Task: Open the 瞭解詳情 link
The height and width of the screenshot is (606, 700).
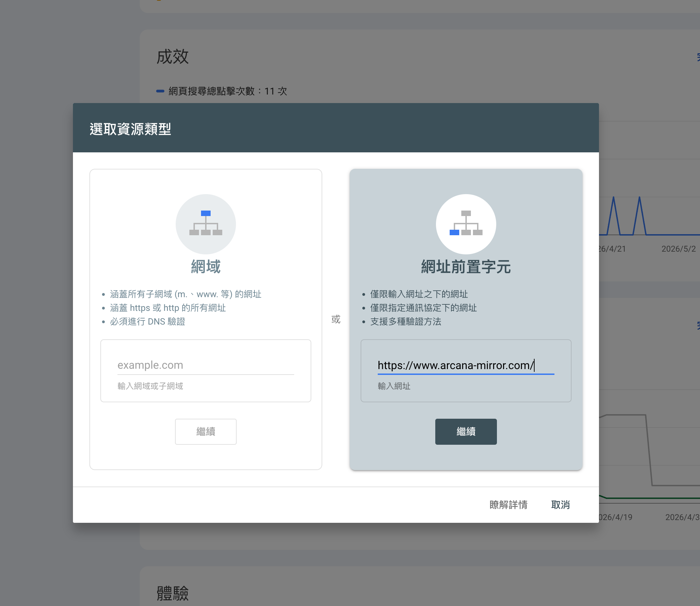Action: click(508, 505)
